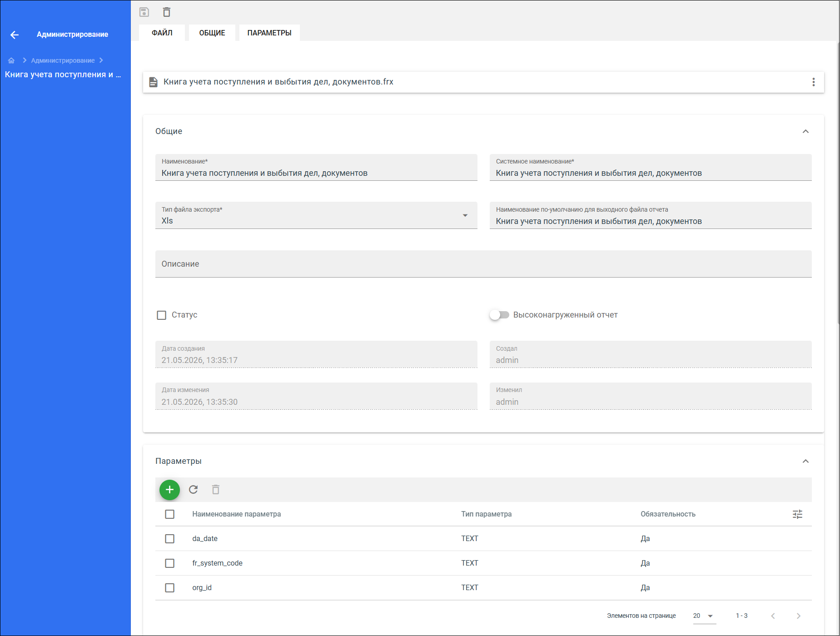
Task: Click the file name ending in .frx
Action: pyautogui.click(x=278, y=82)
